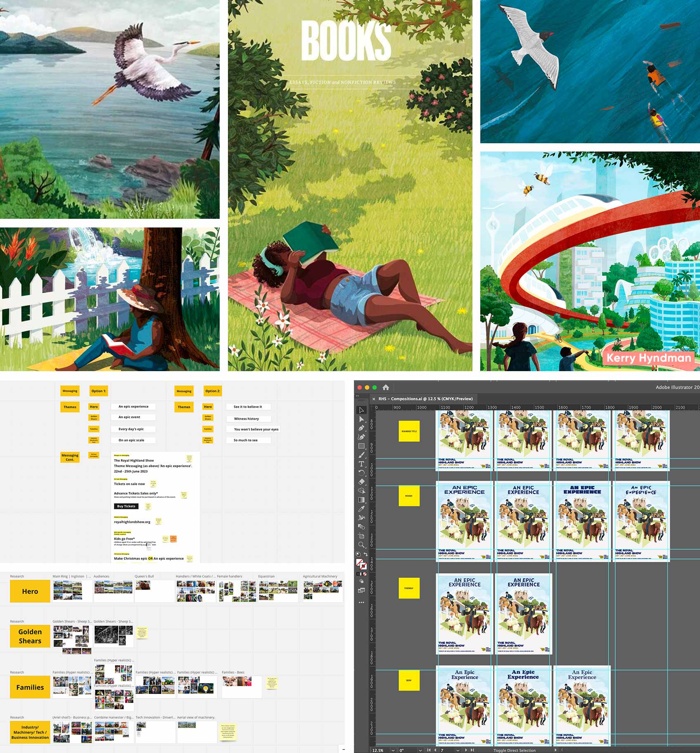Click Toggle Direct Selection status text

point(515,750)
